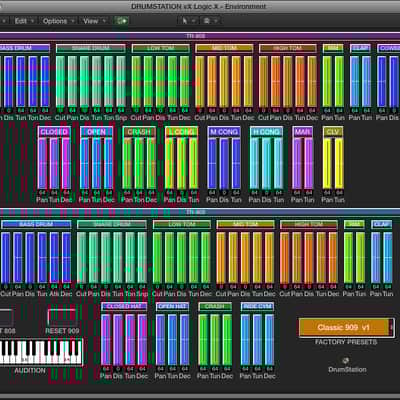400x400 pixels.
Task: Click the 909 OPEN HAT Tun slider
Action: pos(172,339)
